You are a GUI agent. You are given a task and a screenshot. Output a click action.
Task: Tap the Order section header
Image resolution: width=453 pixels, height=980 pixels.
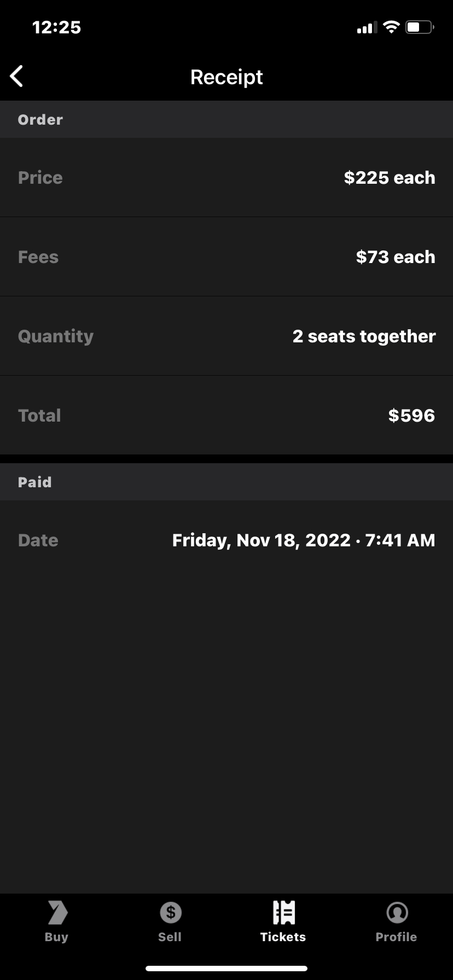(x=40, y=120)
